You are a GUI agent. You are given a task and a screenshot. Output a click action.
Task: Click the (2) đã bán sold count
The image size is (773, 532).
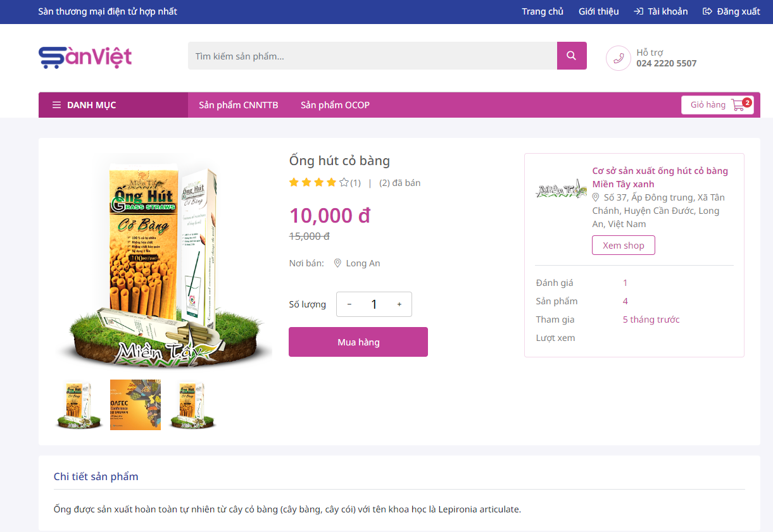tap(400, 183)
